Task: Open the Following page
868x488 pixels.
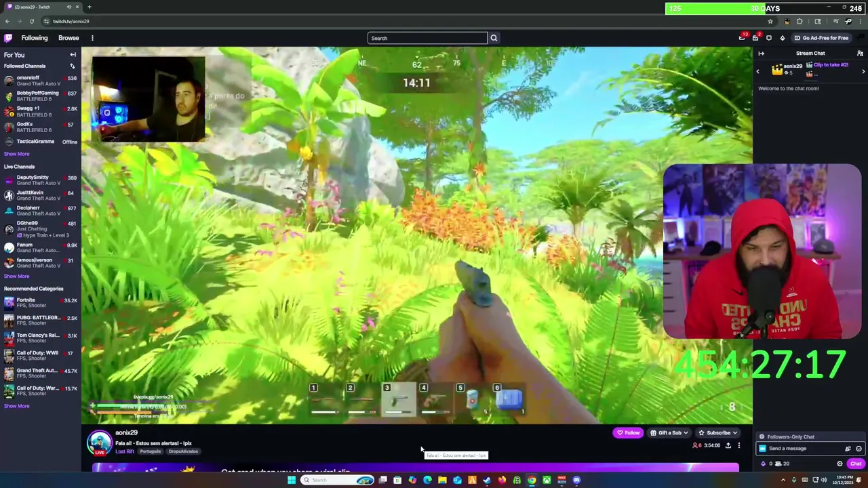Action: pyautogui.click(x=35, y=38)
